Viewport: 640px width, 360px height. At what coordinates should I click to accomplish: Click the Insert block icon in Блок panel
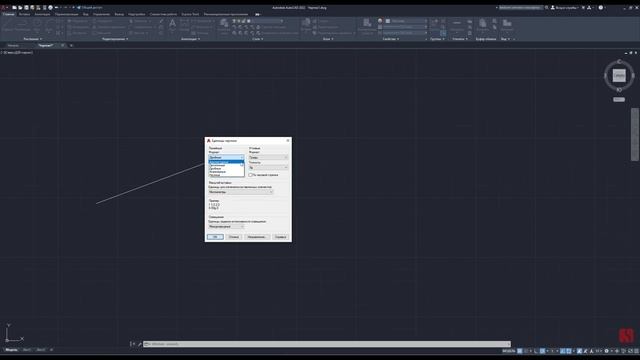[x=306, y=25]
